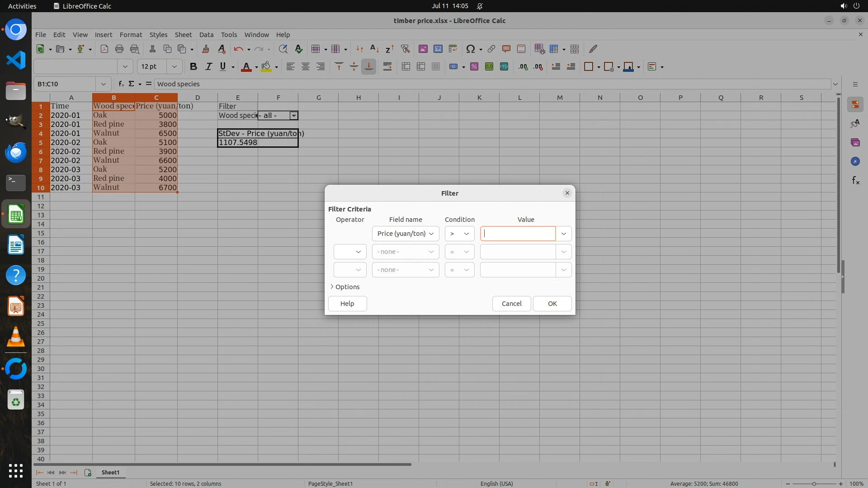Click the zoom slider in status bar
The width and height of the screenshot is (868, 488).
[814, 483]
